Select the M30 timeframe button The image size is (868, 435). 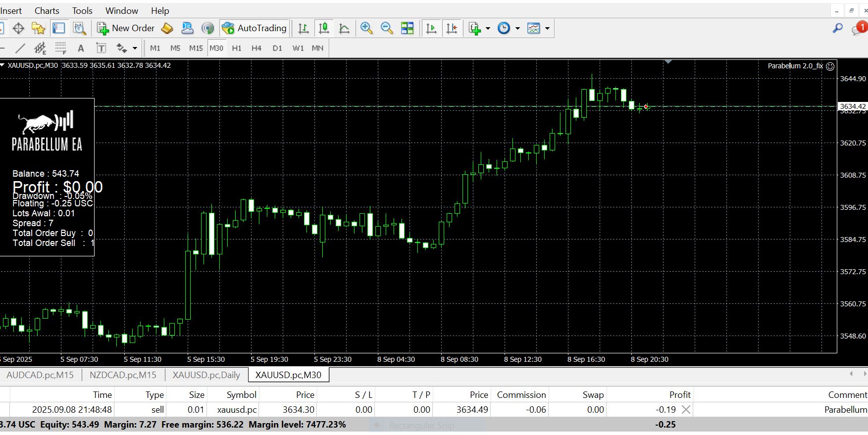point(216,48)
